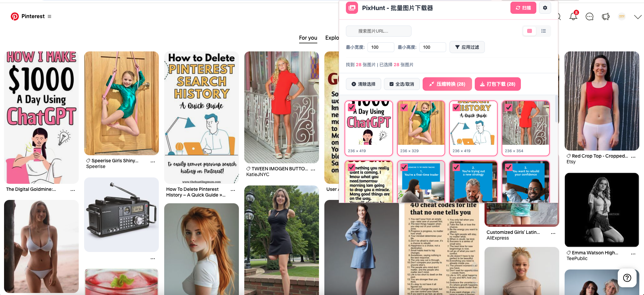Click the 扫描 scan button

pos(523,8)
